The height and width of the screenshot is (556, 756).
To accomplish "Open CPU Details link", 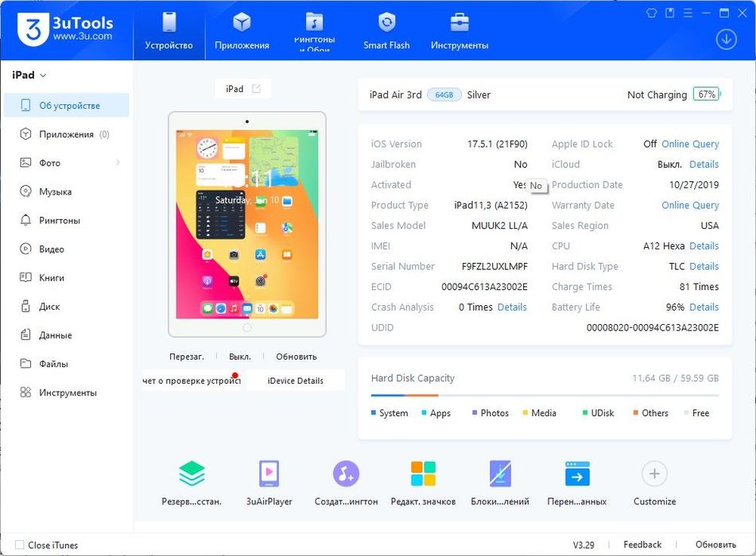I will coord(704,245).
